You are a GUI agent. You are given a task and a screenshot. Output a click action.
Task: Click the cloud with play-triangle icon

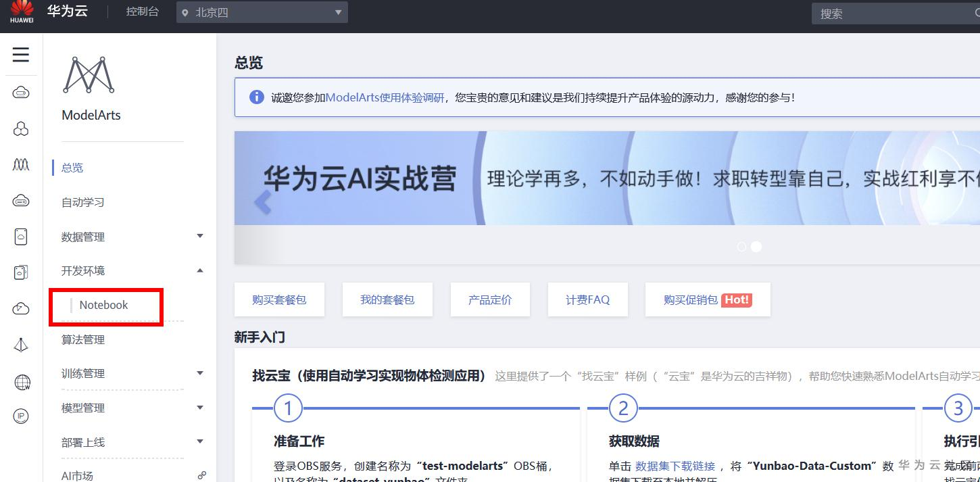(21, 309)
